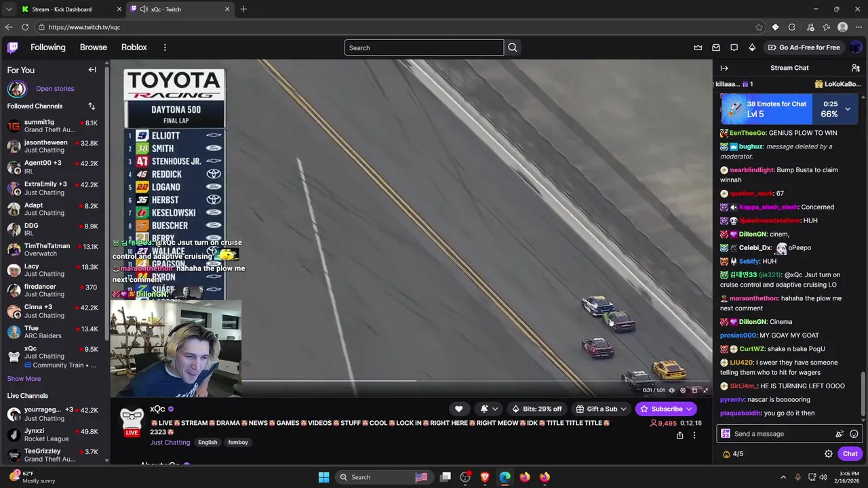868x488 pixels.
Task: Follow xQc with the heart button
Action: pos(459,409)
